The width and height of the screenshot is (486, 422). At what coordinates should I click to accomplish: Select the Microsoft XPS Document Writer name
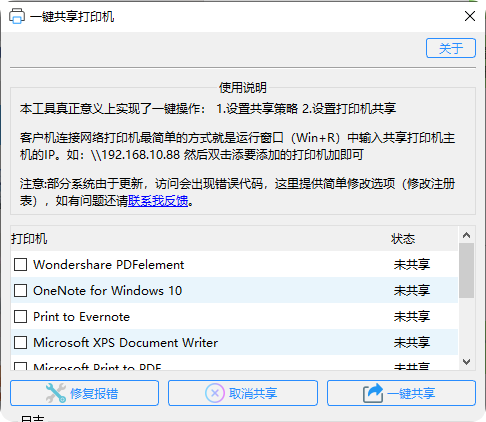click(126, 343)
